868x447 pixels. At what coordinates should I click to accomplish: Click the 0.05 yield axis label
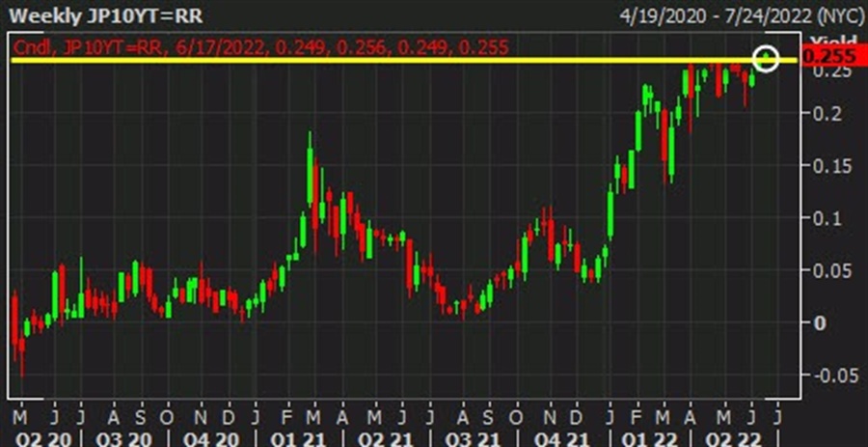(831, 270)
